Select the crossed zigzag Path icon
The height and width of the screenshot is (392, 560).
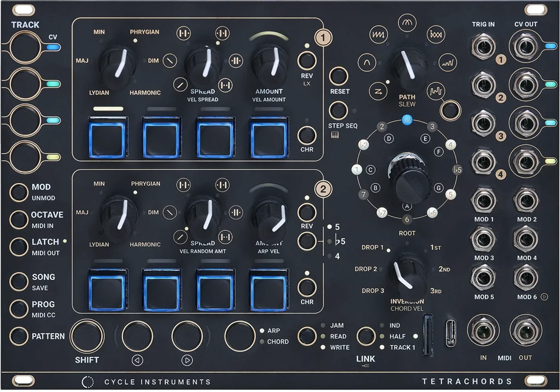coord(436,35)
